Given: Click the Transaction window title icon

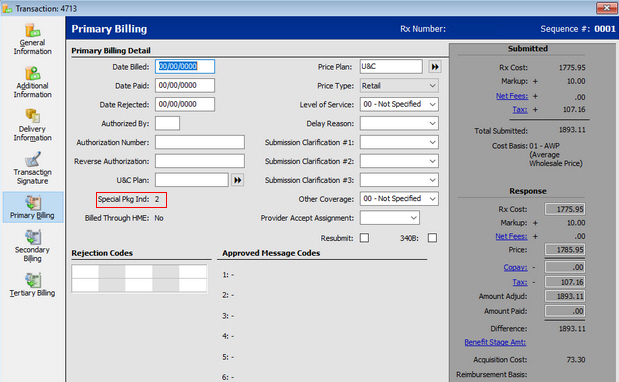Looking at the screenshot, I should point(7,8).
